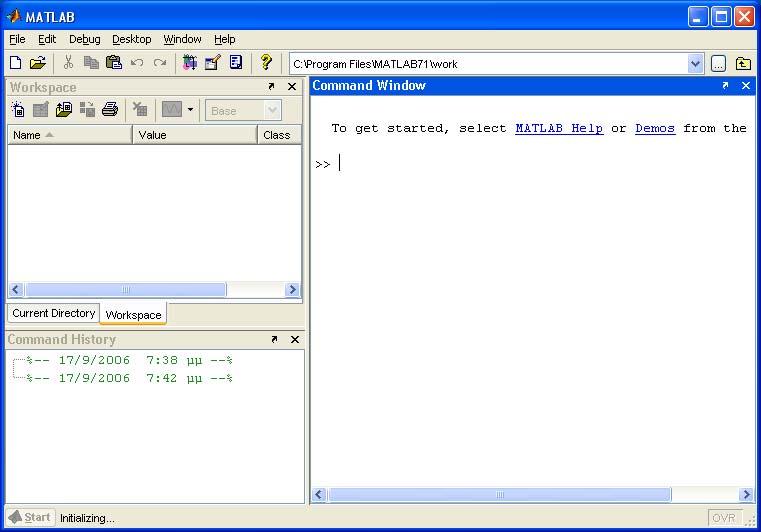761x532 pixels.
Task: Open the Debug menu
Action: [84, 39]
